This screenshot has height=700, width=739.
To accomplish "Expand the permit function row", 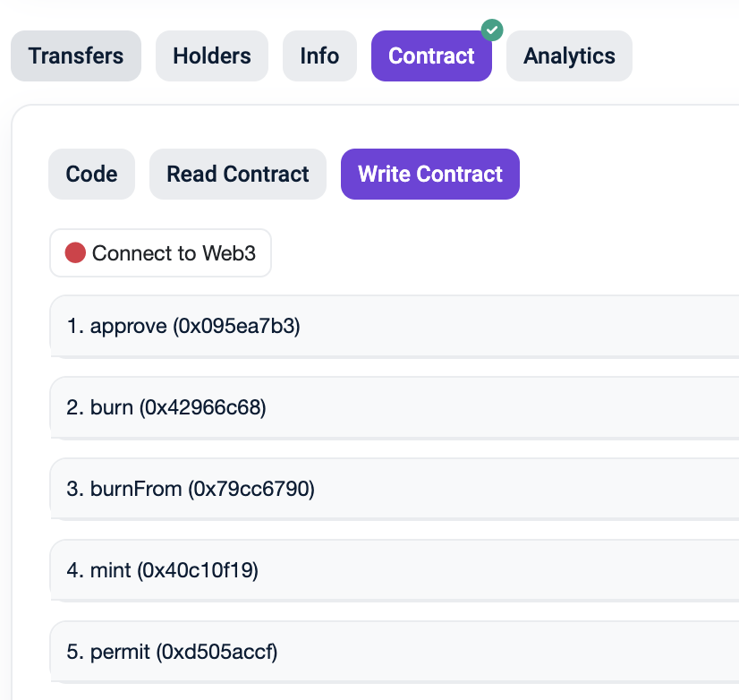I will pos(394,652).
